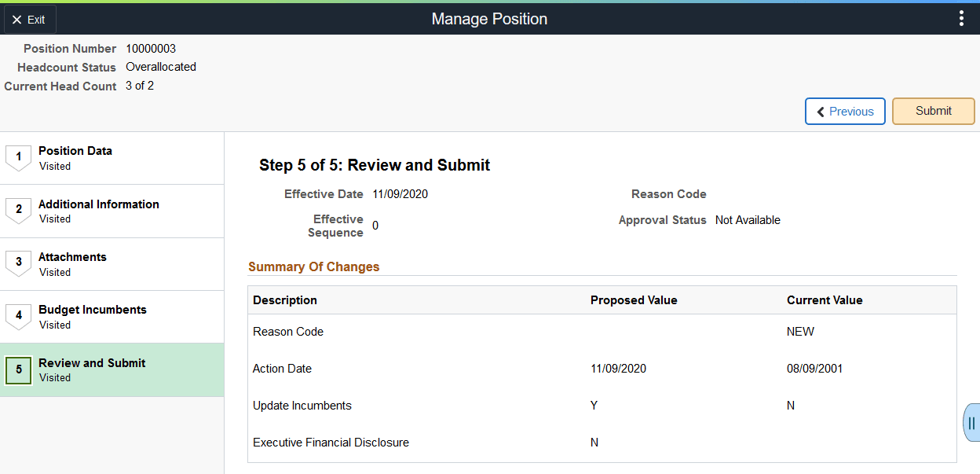The width and height of the screenshot is (980, 474).
Task: Click the Reason Code row in Summary Of Changes
Action: [x=288, y=332]
